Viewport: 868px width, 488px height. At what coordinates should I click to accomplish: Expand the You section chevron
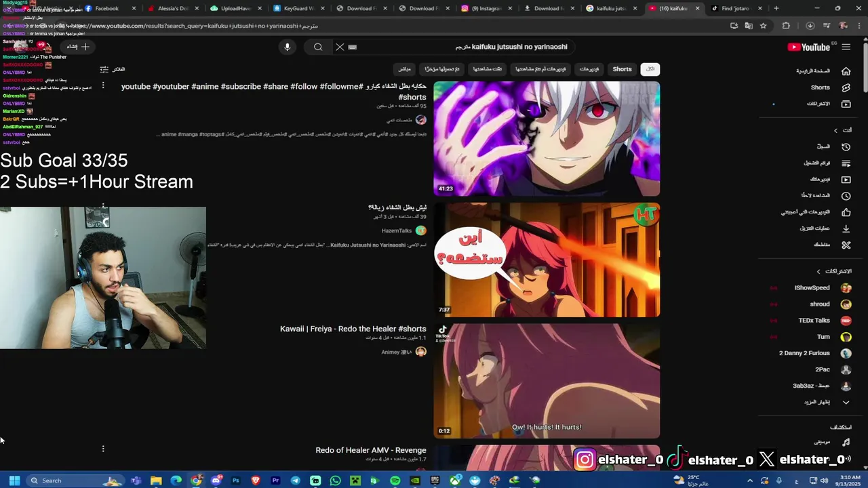coord(835,130)
